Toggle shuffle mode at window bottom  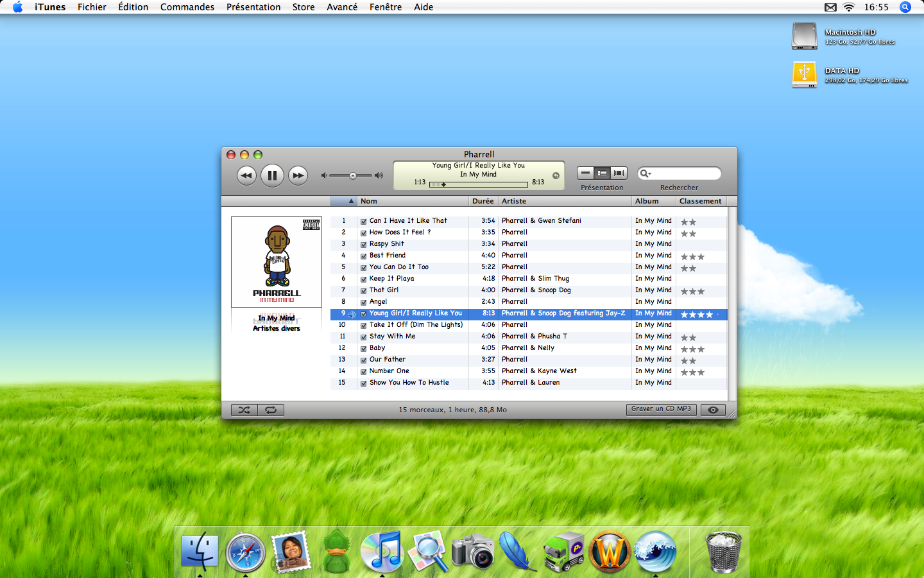click(x=244, y=410)
